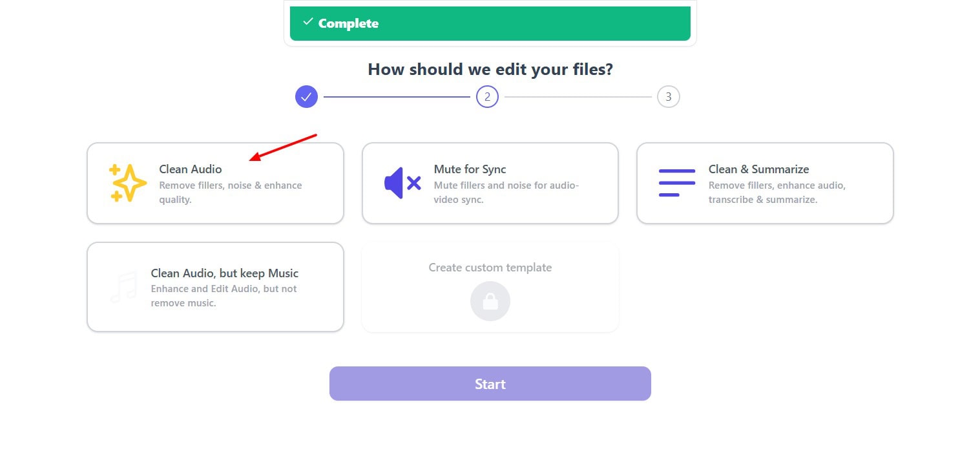This screenshot has height=464, width=980.
Task: Select the Clean Audio card
Action: pos(215,184)
